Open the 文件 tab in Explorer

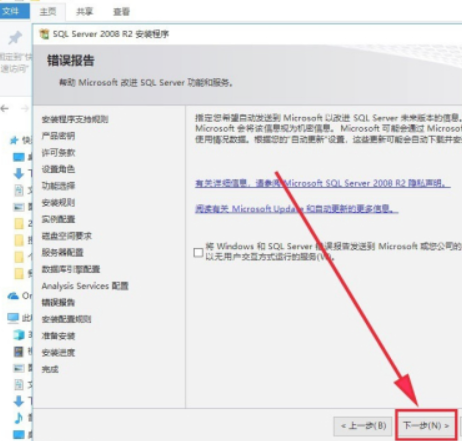[x=15, y=11]
